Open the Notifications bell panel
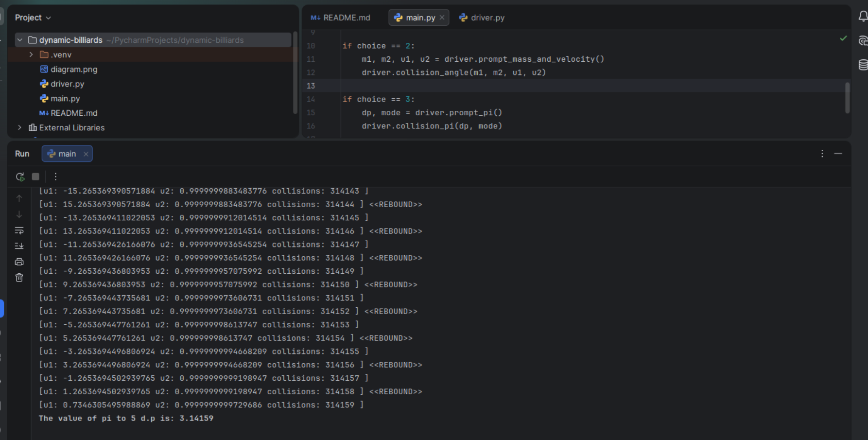 [863, 17]
